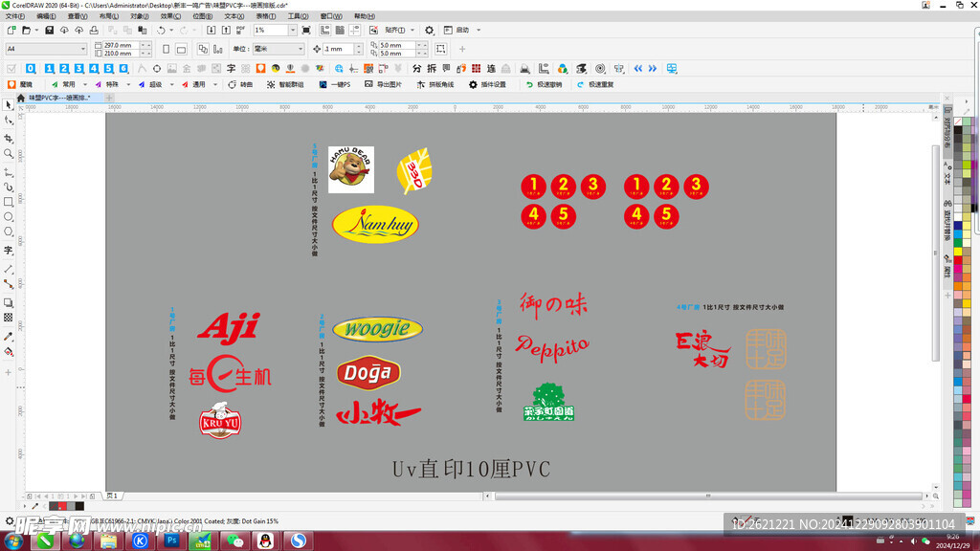The height and width of the screenshot is (551, 980).
Task: Toggle the Show guidelines button
Action: [x=354, y=30]
